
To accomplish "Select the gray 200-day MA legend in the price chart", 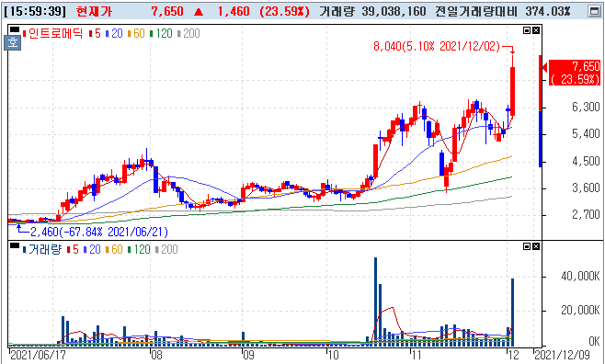I will pos(189,33).
